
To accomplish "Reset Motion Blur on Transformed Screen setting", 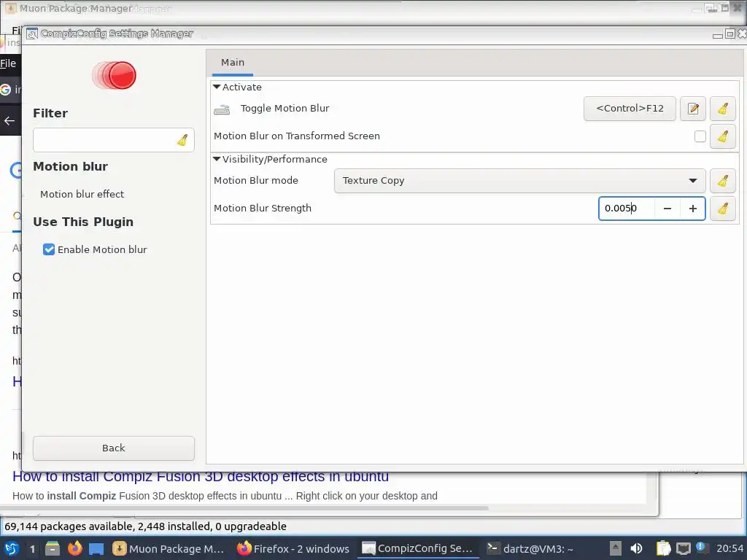I will 723,136.
